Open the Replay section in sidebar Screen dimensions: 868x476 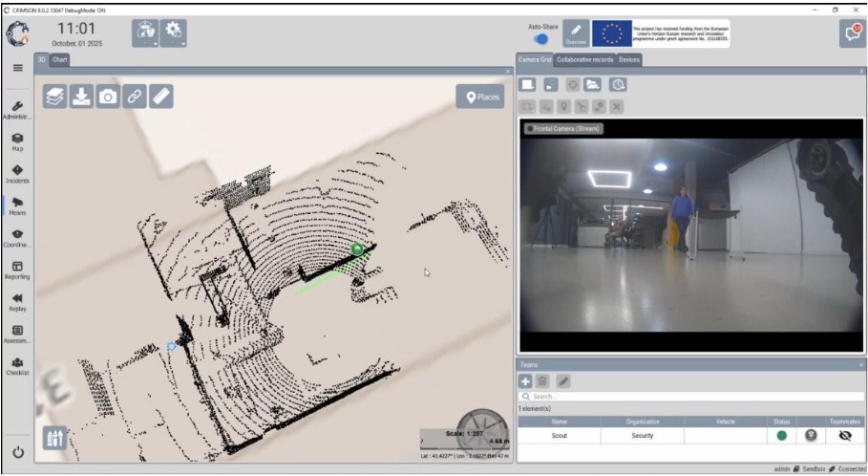point(17,303)
